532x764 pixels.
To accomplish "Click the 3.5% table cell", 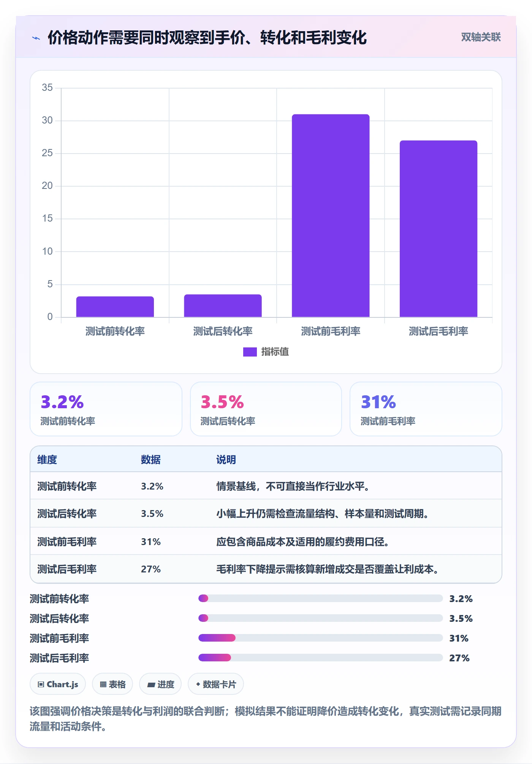I will pyautogui.click(x=152, y=514).
